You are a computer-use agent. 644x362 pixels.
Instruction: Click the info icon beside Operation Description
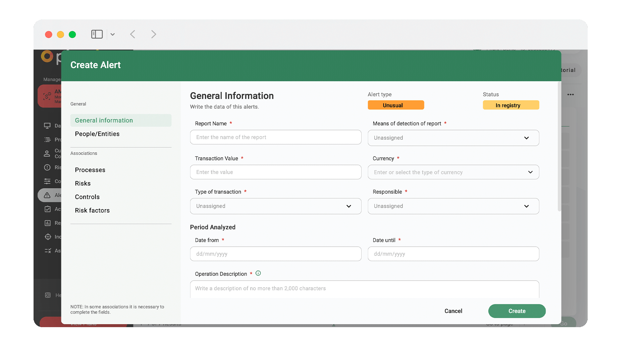click(258, 273)
